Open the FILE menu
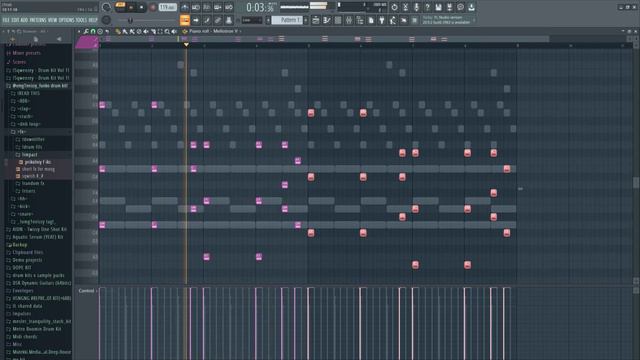The image size is (640, 360). pyautogui.click(x=6, y=20)
